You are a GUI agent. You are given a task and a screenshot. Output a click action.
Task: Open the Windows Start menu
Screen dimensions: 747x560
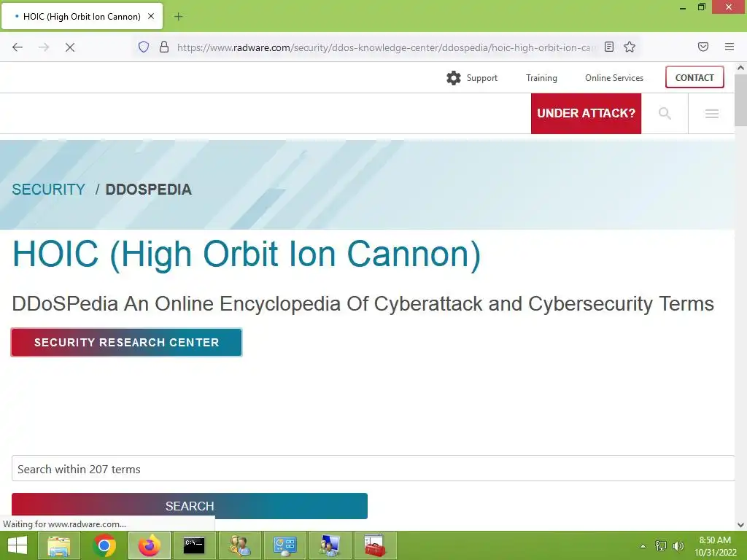(x=18, y=545)
